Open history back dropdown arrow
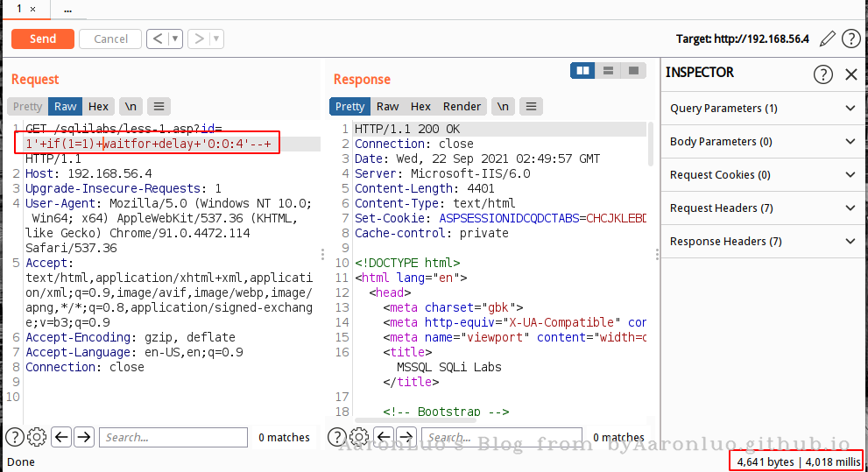 [x=175, y=39]
